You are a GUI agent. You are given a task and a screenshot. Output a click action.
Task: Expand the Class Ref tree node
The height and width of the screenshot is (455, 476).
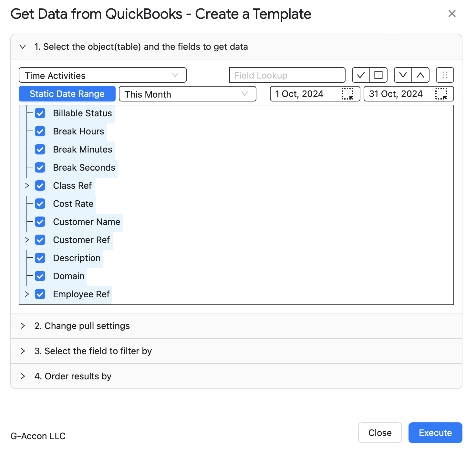tap(27, 185)
